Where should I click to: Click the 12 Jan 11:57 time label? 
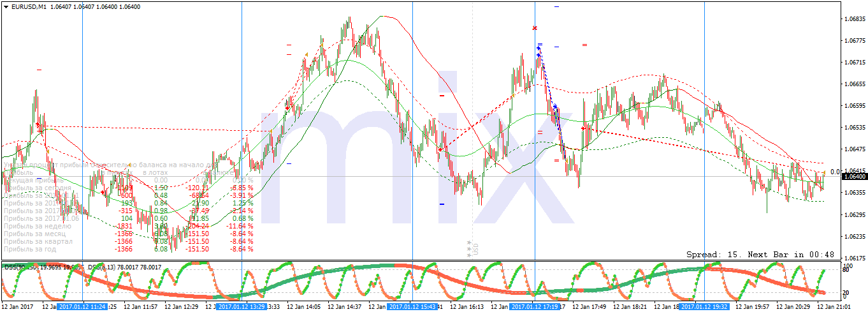(142, 307)
